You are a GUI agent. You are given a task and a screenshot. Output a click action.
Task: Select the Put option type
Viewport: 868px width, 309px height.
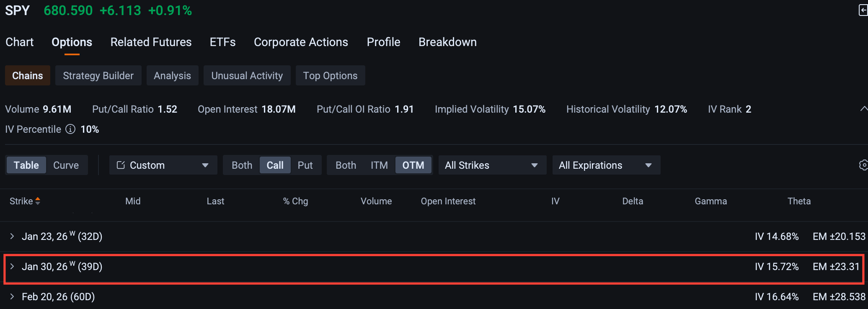tap(305, 165)
